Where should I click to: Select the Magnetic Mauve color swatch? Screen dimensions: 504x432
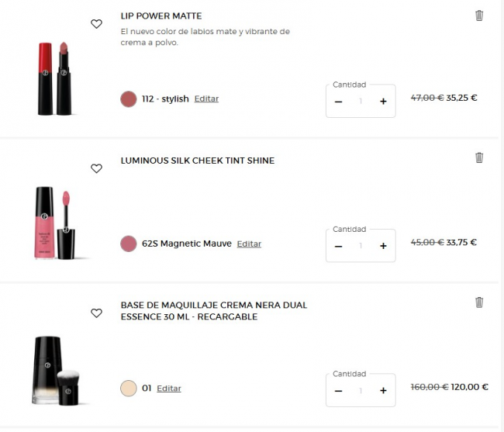point(129,244)
